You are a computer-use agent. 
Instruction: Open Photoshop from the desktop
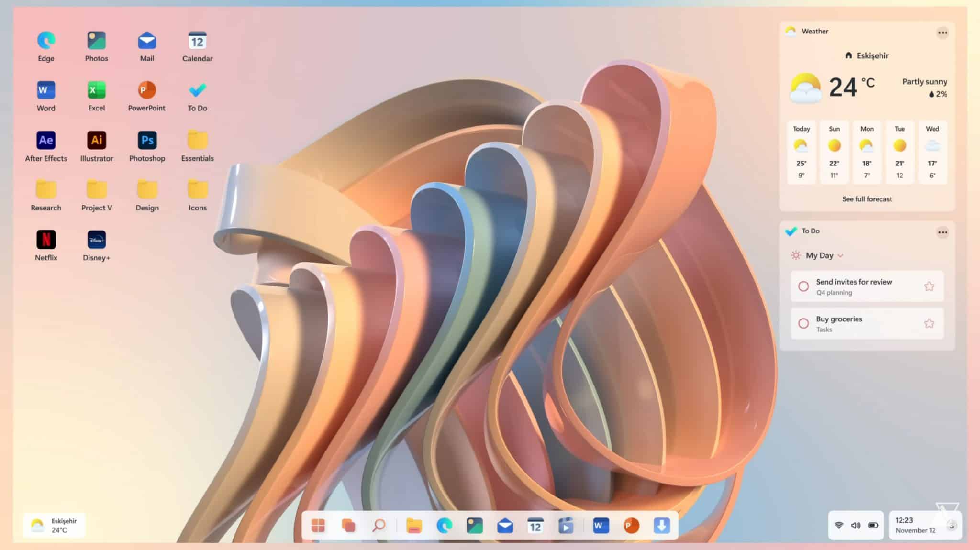[147, 140]
